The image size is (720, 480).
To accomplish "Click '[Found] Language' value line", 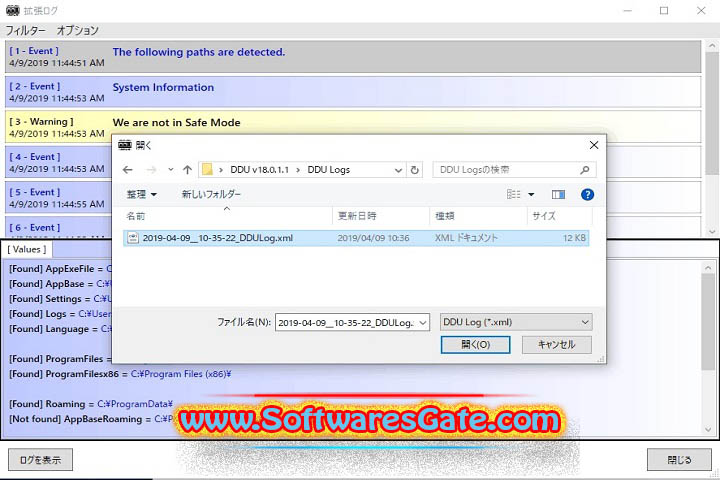I will 60,329.
